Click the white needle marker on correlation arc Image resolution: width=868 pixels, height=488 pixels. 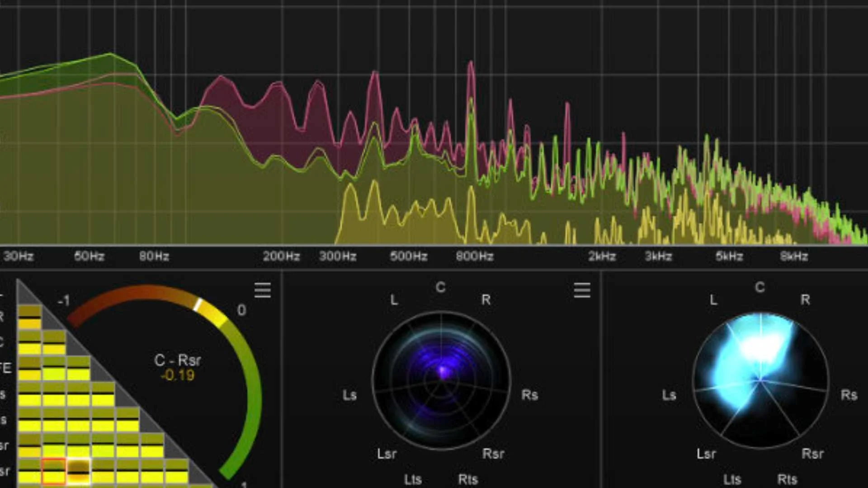pyautogui.click(x=198, y=305)
